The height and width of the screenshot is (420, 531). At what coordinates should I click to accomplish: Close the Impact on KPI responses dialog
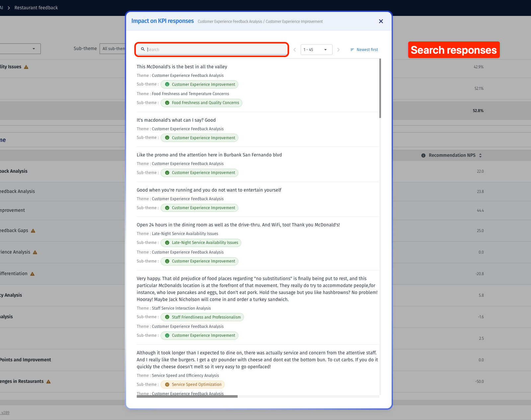point(381,21)
